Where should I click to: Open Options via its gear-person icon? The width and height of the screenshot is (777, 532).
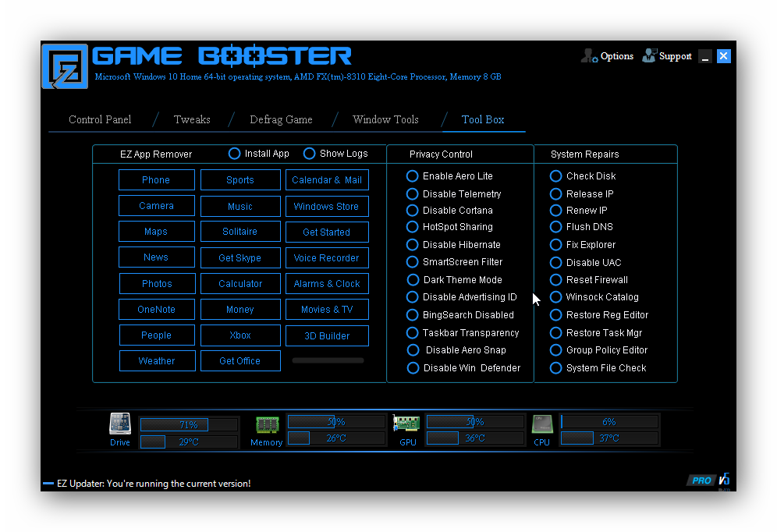(589, 56)
